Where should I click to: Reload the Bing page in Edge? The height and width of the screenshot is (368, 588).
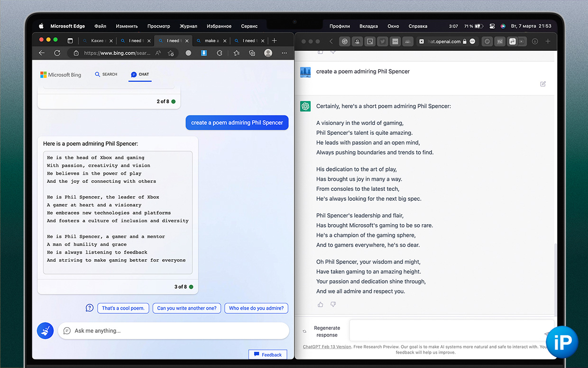[57, 53]
